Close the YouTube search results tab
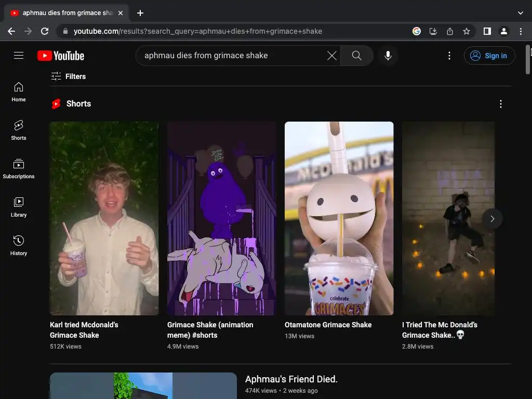 121,13
